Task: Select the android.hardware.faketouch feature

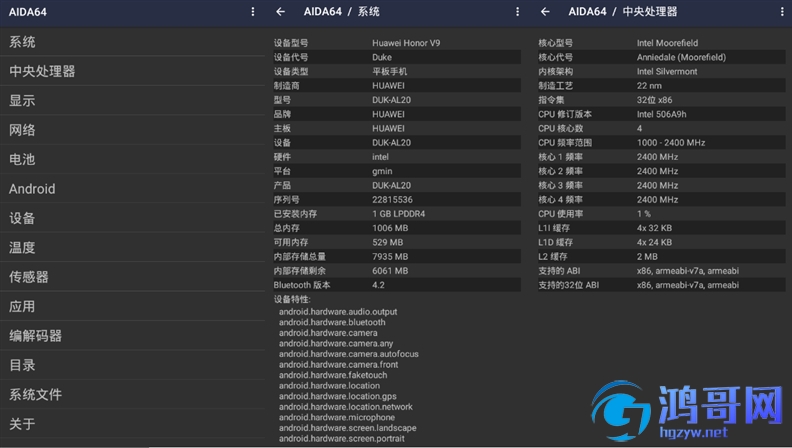Action: point(333,375)
